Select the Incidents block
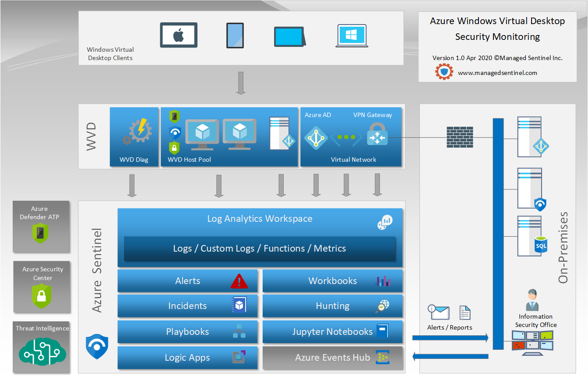 [187, 305]
